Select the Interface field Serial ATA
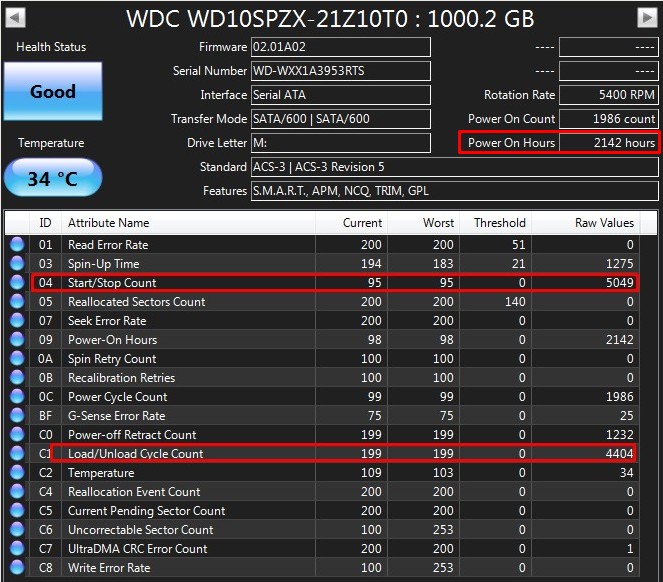This screenshot has width=663, height=582. point(341,95)
